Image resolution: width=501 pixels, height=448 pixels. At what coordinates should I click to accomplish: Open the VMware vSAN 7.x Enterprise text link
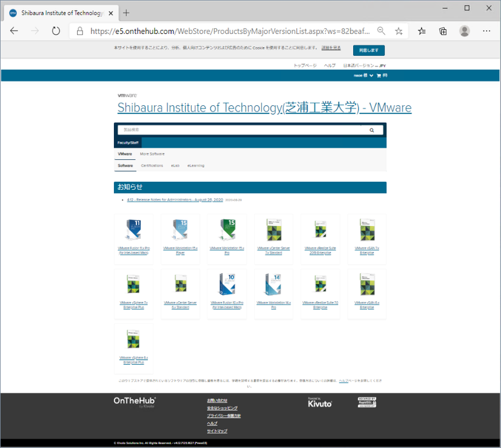point(367,251)
